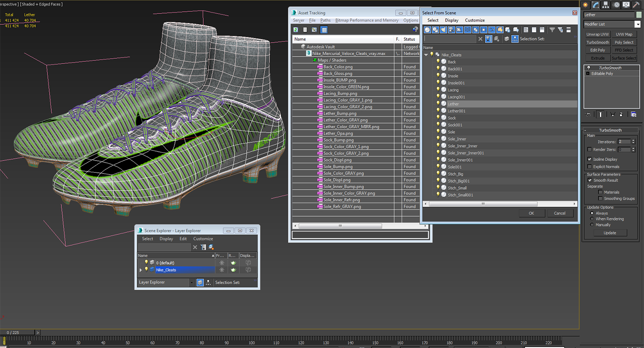Toggle Show End Result icon in modifier stack
The width and height of the screenshot is (644, 348).
tap(600, 114)
